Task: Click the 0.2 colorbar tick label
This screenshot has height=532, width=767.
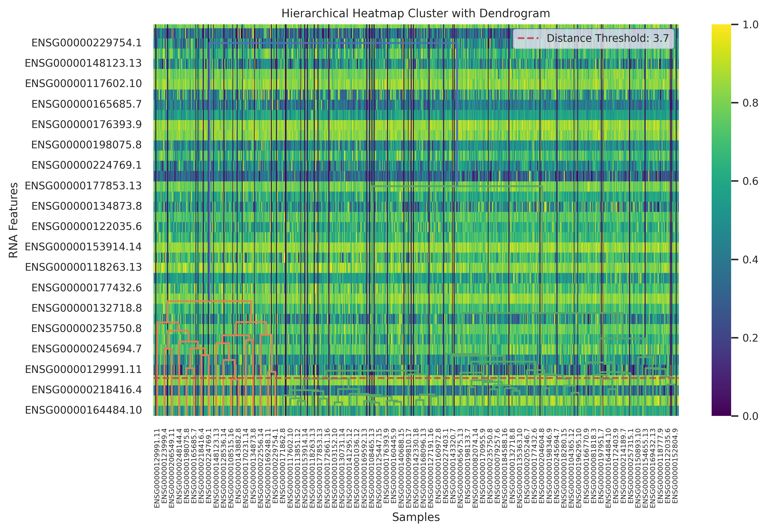Action: pos(750,338)
